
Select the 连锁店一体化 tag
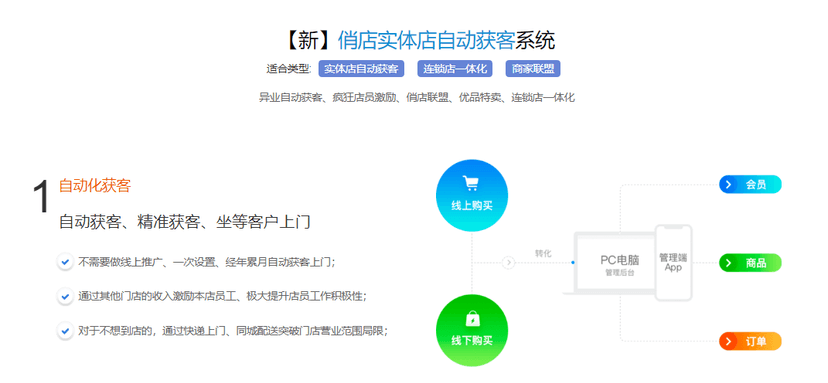(x=455, y=69)
